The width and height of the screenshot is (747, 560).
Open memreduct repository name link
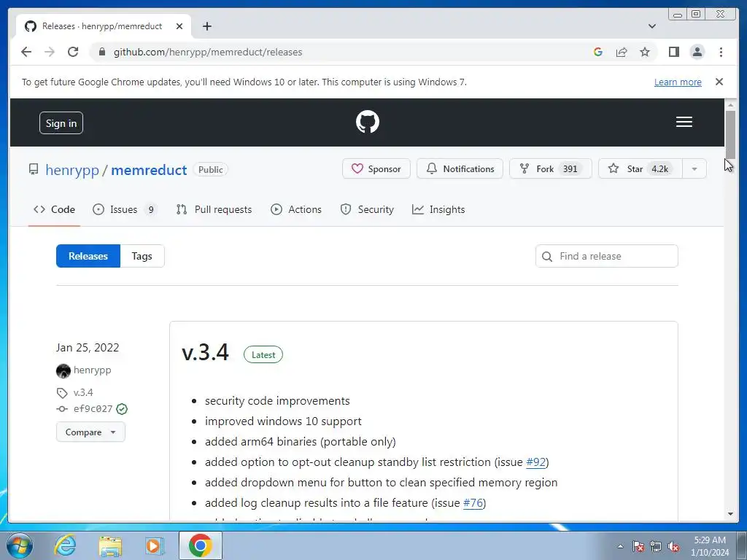pyautogui.click(x=149, y=170)
